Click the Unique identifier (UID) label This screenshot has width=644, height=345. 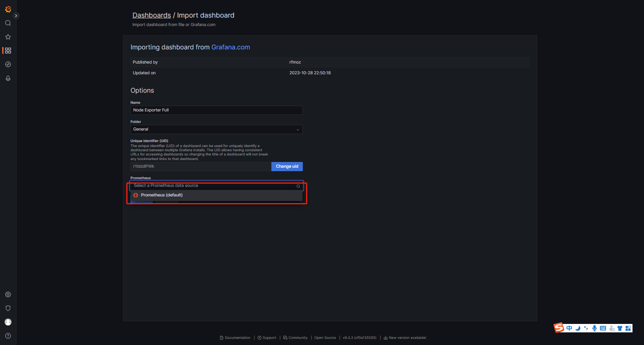pyautogui.click(x=149, y=141)
